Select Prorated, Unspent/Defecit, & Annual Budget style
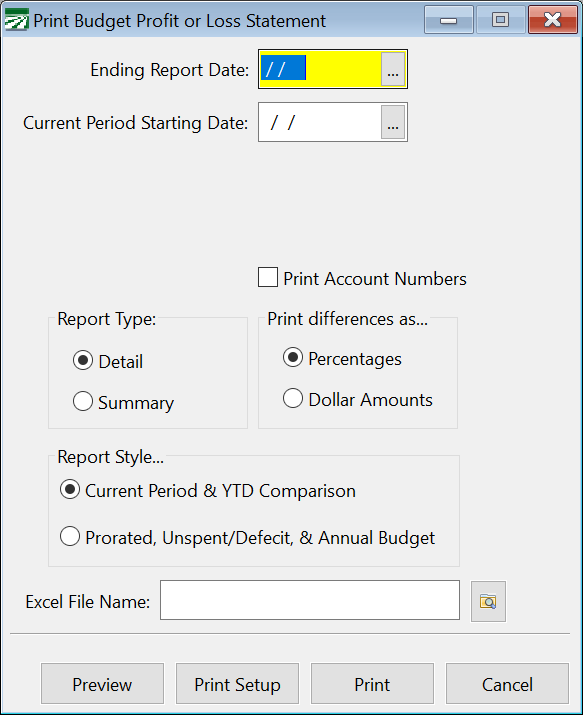Image resolution: width=583 pixels, height=715 pixels. [70, 536]
